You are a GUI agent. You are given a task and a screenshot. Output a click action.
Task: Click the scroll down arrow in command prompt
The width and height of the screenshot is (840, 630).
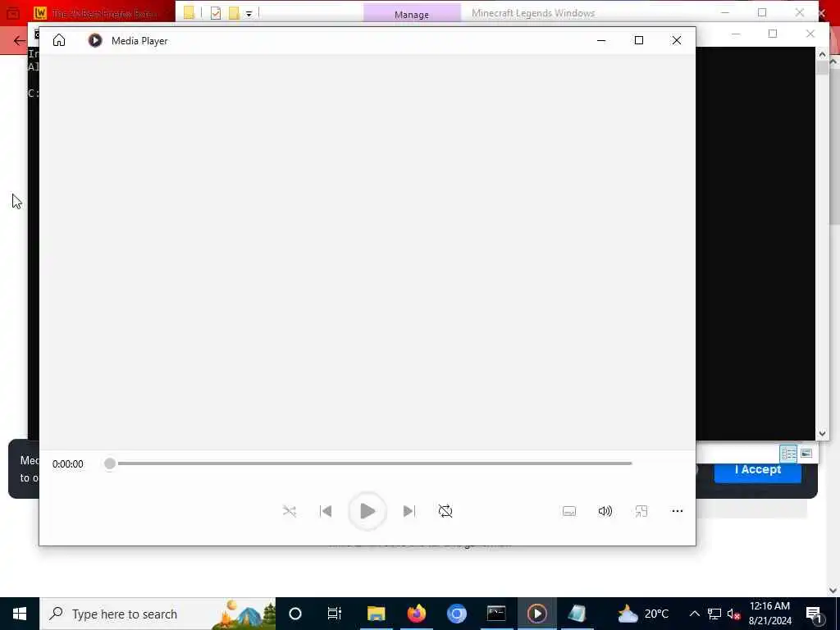(822, 433)
